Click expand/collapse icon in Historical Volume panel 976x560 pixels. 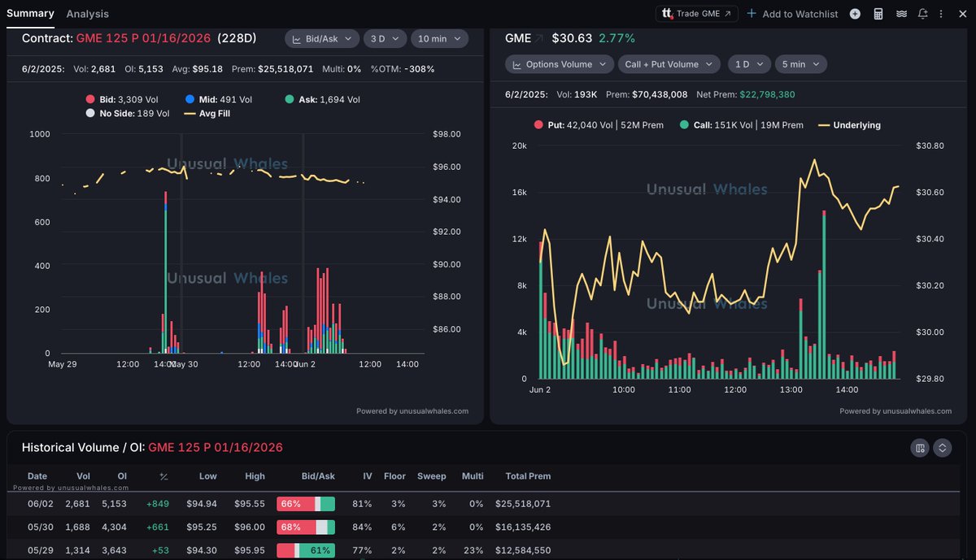click(x=943, y=448)
